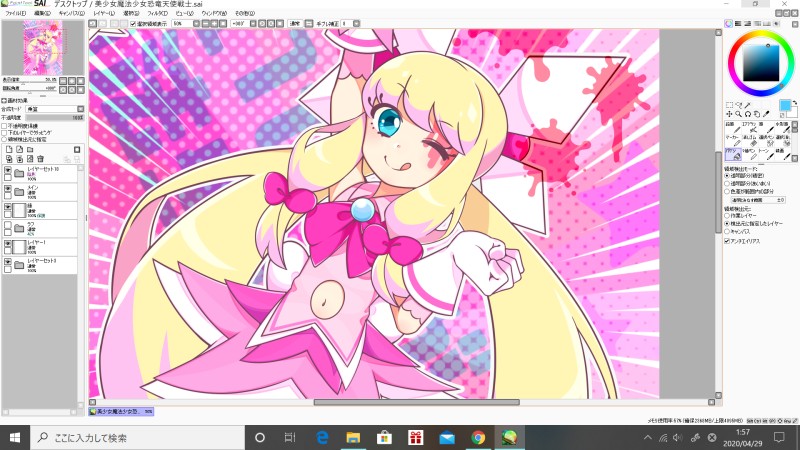Click the transfer down layer icon
The image size is (800, 450).
9,159
